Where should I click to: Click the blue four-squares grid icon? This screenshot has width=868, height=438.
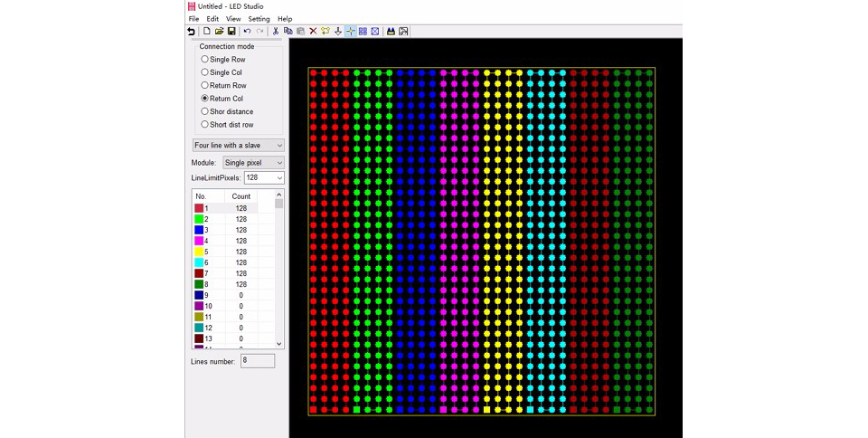[363, 32]
